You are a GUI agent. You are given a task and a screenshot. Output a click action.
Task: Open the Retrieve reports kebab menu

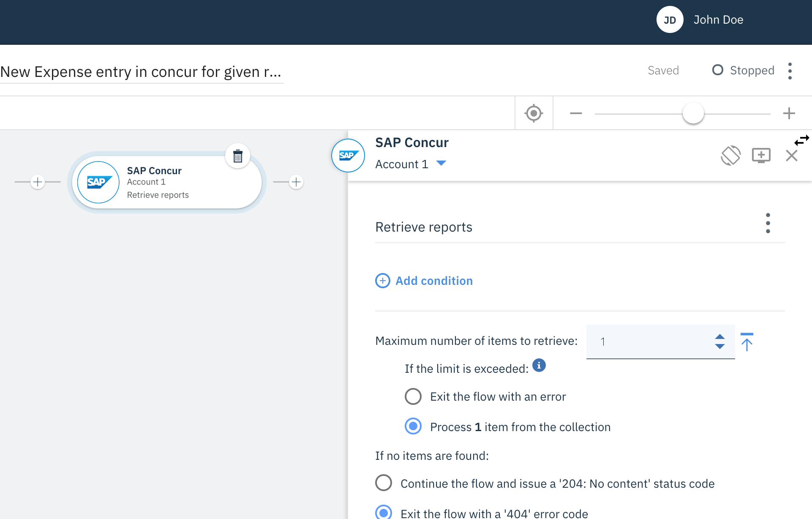[768, 223]
